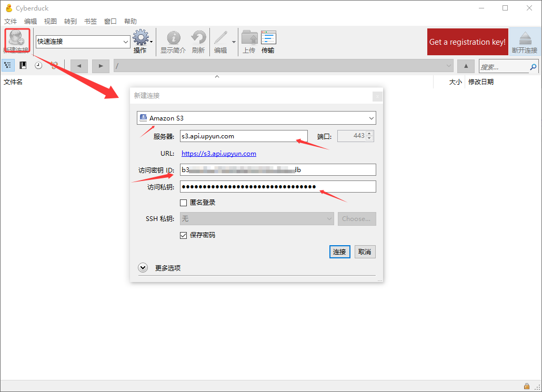Image resolution: width=542 pixels, height=392 pixels.
Task: Click the Access Key ID field
Action: [278, 170]
